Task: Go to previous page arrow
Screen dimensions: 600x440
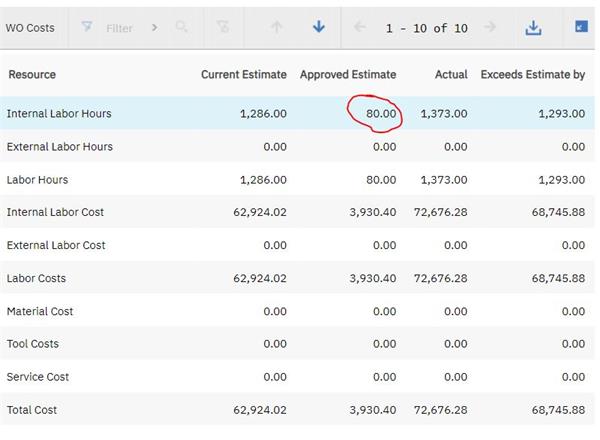Action: [x=360, y=27]
